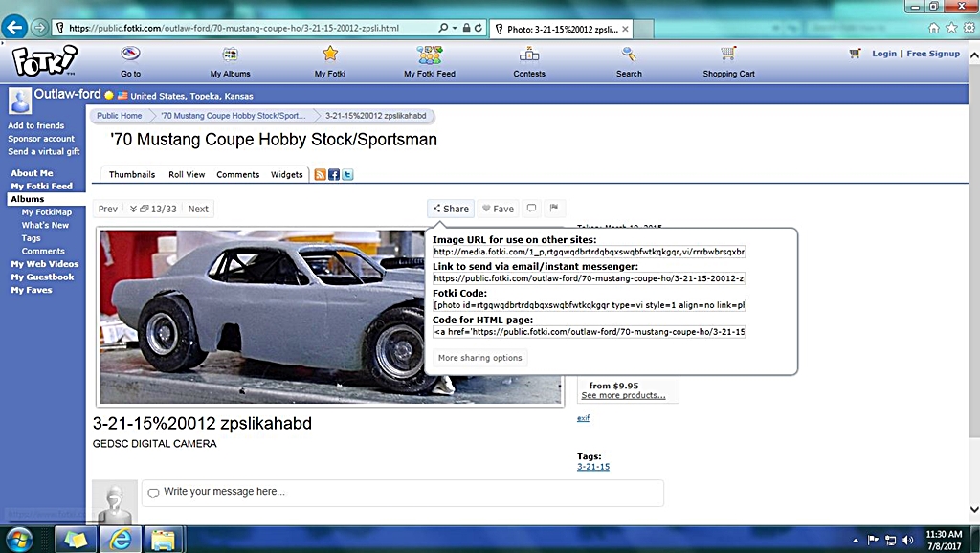Click the Search magnifier icon
The width and height of the screenshot is (980, 553).
(629, 55)
